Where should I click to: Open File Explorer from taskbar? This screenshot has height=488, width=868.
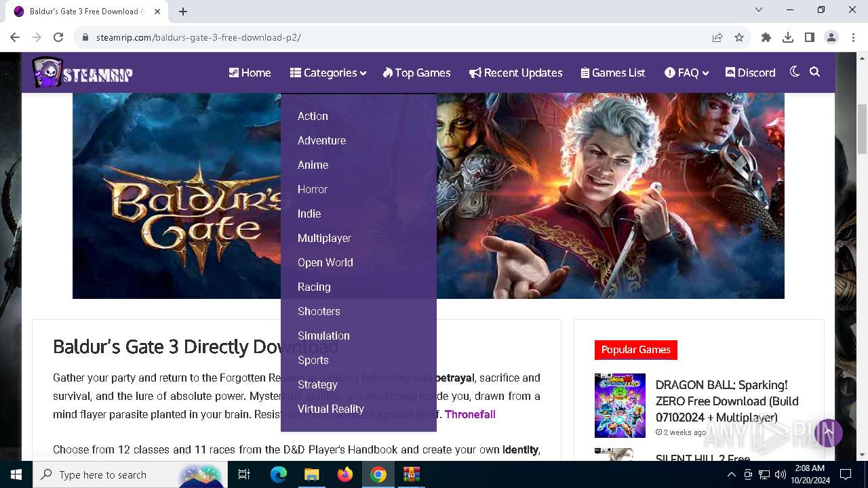point(311,474)
